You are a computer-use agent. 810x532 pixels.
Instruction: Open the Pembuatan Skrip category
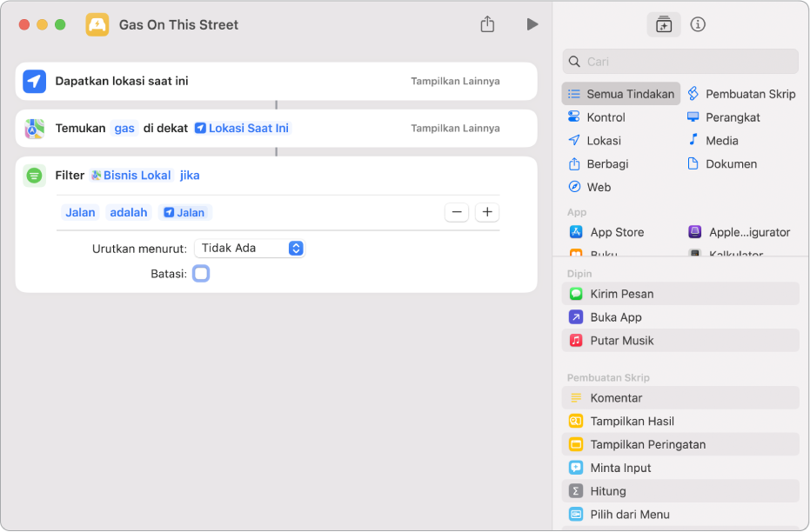point(741,94)
